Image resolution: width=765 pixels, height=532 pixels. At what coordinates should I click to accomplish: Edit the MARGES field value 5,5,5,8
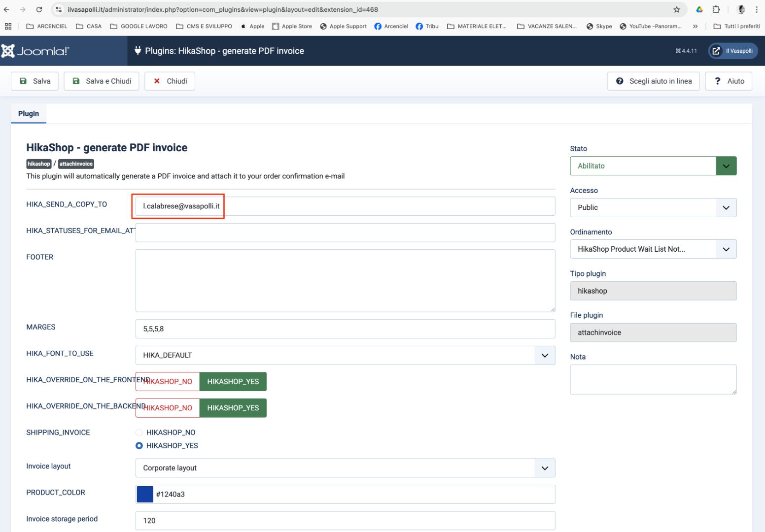(x=345, y=329)
